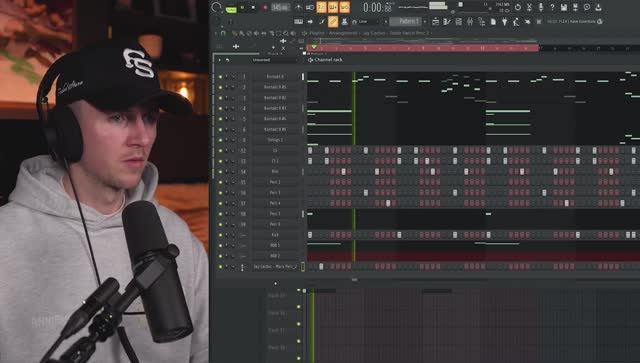Click the stop button in transport bar
Screen dimensions: 640x363
(253, 7)
